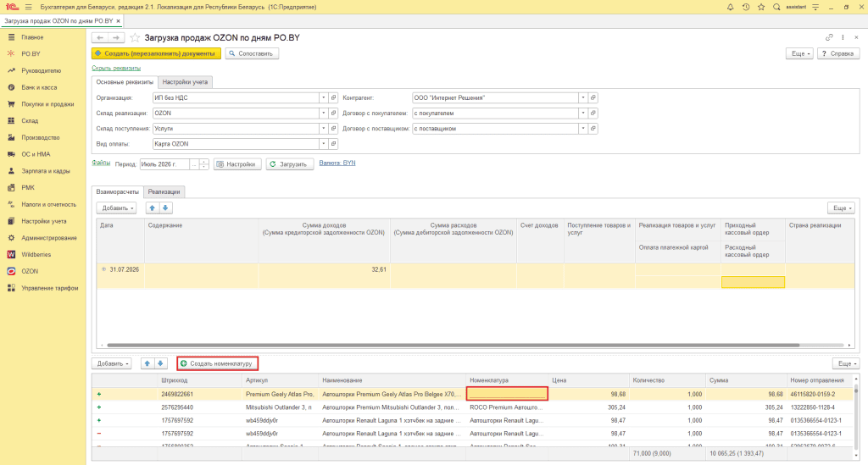Expand the Склад реализации dropdown
868x465 pixels.
[323, 113]
